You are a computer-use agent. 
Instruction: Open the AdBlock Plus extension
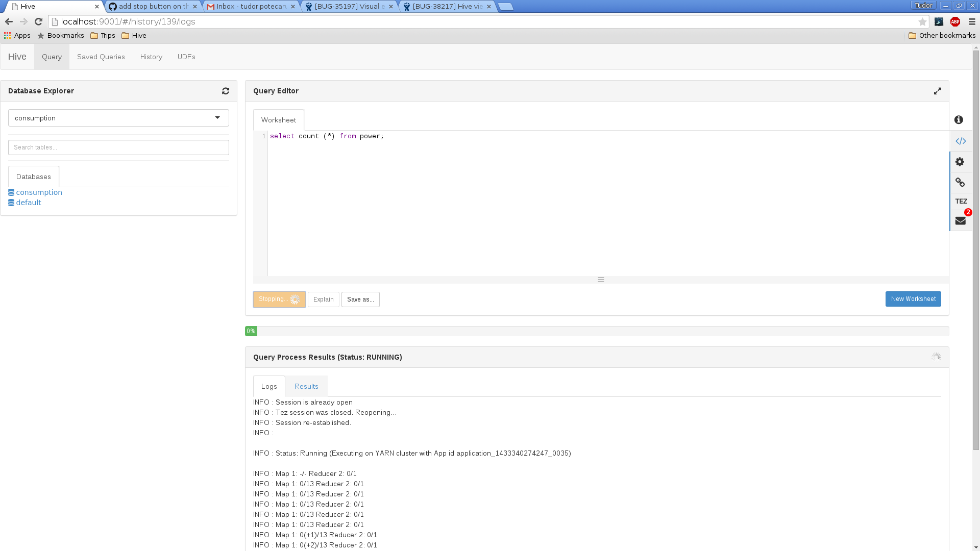(955, 21)
